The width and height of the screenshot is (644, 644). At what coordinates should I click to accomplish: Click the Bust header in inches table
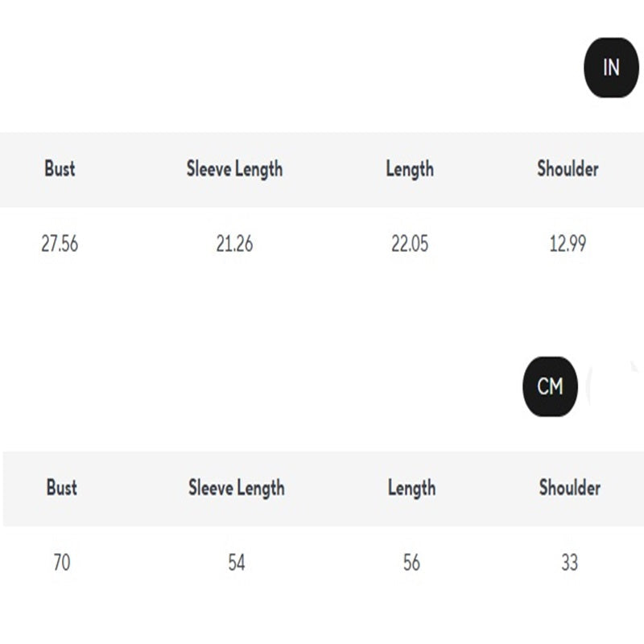(x=60, y=169)
